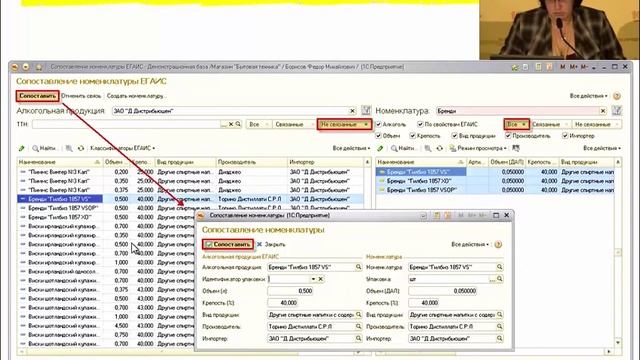
Task: Open magnifier of dialog Алкогольная продукция field
Action: (358, 267)
